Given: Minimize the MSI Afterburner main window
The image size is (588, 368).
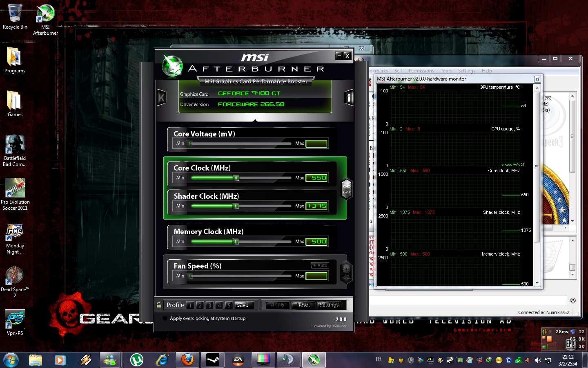Looking at the screenshot, I should (339, 56).
